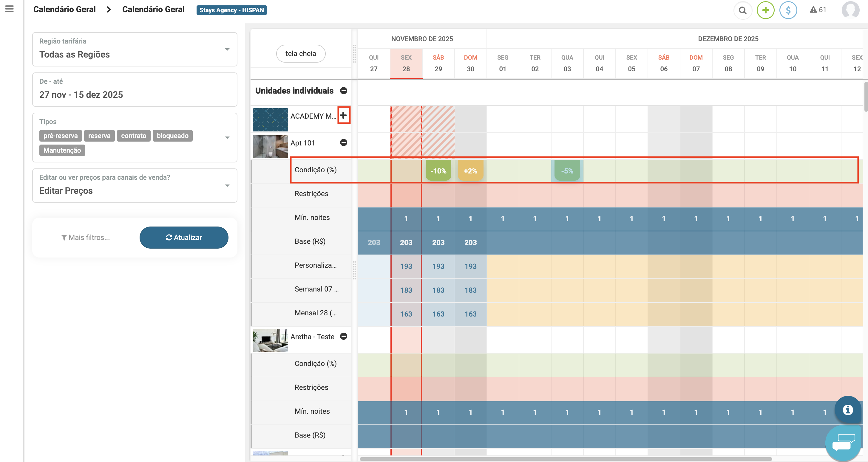Collapse the Apt 101 unit rows
Screen dimensions: 868x462
point(343,142)
